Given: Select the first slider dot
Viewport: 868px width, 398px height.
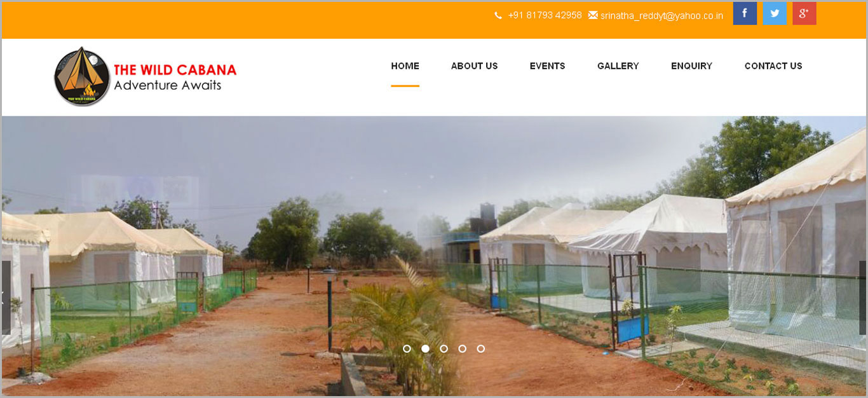Looking at the screenshot, I should 407,348.
